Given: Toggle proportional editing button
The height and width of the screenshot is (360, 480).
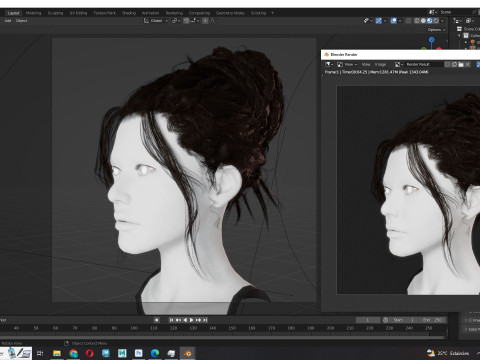Looking at the screenshot, I should coord(205,21).
